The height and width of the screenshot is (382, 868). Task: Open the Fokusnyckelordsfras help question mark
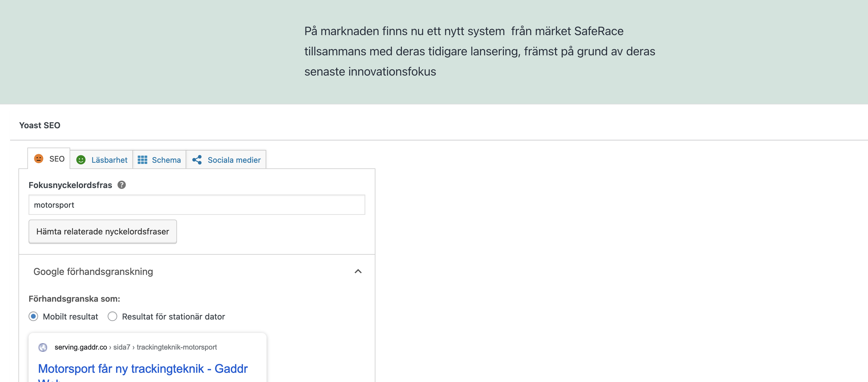122,184
